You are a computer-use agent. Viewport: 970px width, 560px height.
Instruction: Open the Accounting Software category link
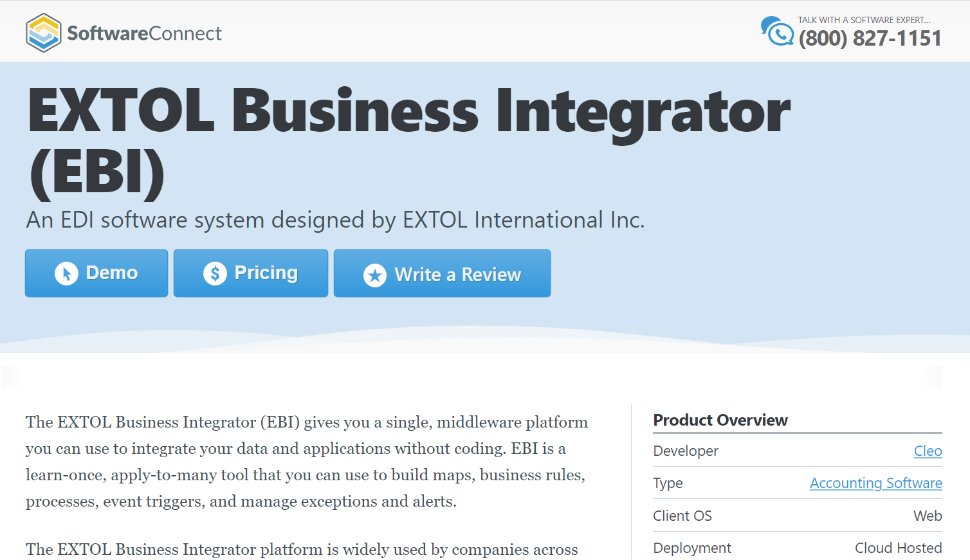click(x=875, y=483)
